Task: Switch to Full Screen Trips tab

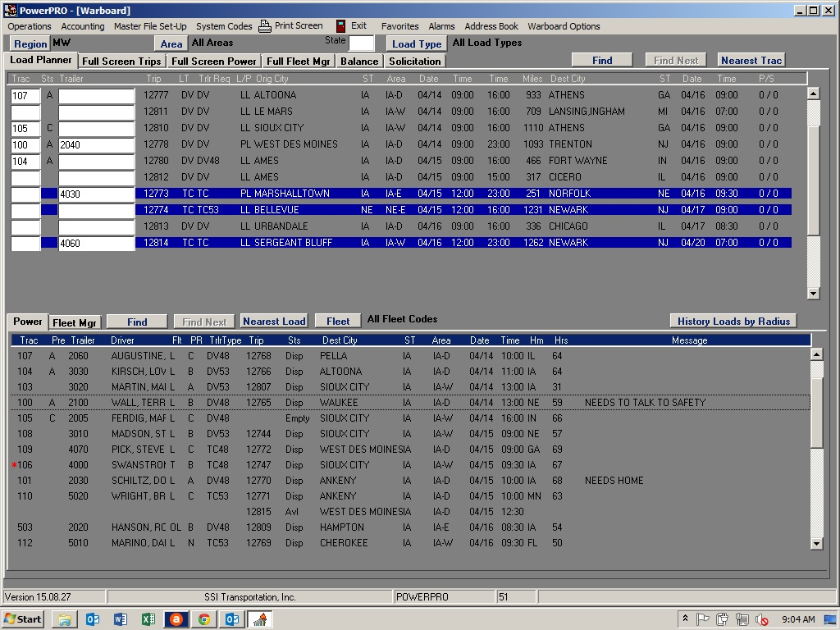Action: click(x=121, y=61)
